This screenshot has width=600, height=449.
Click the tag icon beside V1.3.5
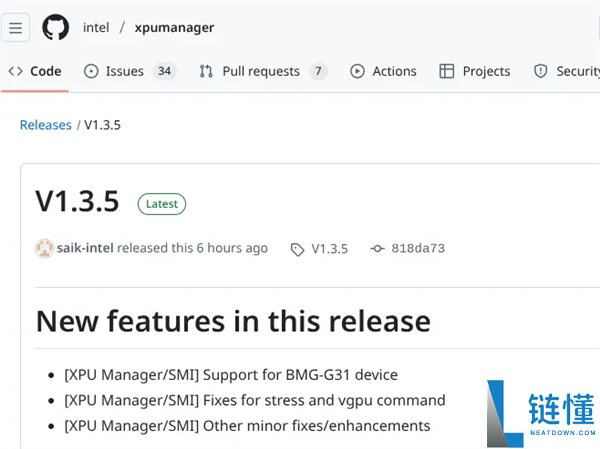[x=297, y=248]
